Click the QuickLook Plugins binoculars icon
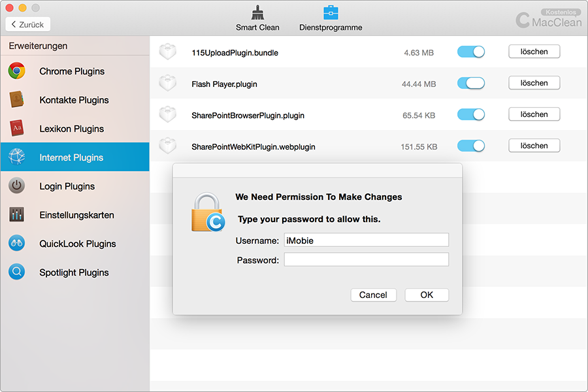 (x=17, y=243)
